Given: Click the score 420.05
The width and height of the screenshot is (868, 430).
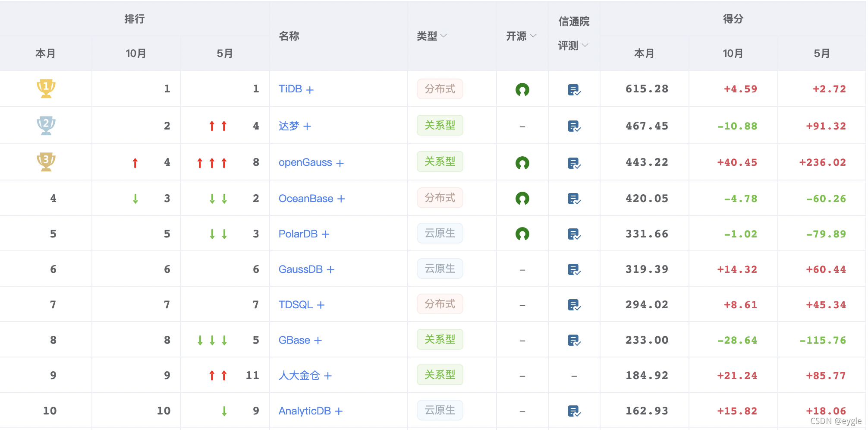Looking at the screenshot, I should 647,199.
